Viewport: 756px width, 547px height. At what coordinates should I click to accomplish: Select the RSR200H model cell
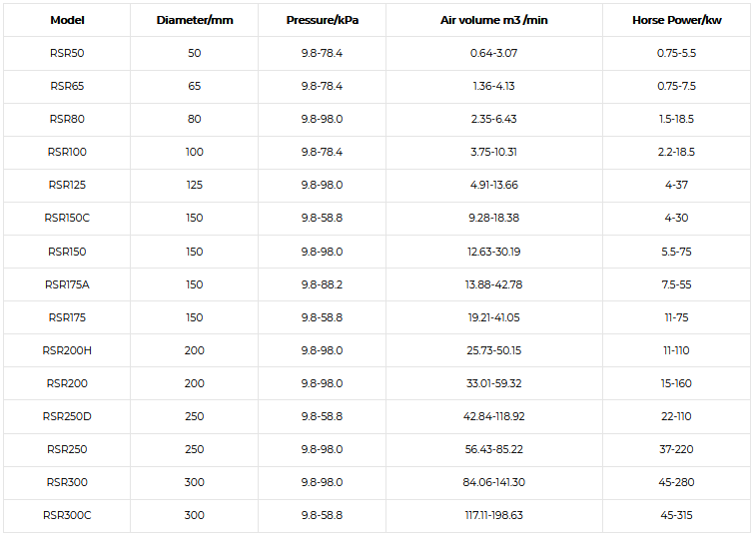(67, 350)
